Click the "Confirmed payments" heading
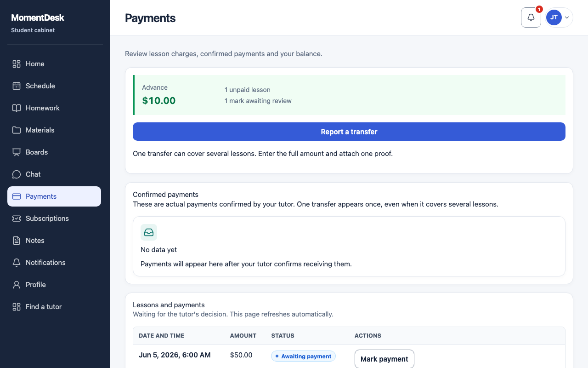Viewport: 588px width, 368px height. [x=166, y=195]
